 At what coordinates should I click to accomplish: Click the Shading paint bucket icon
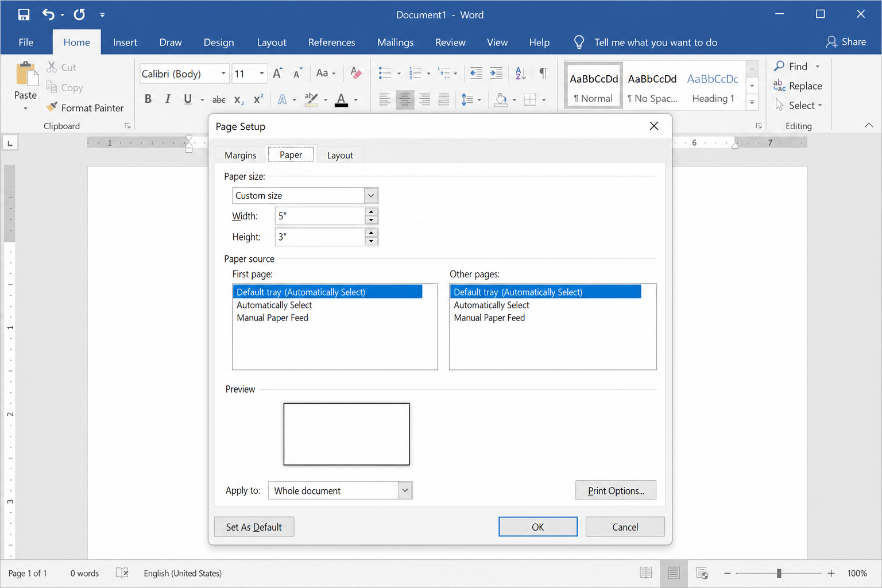pyautogui.click(x=501, y=99)
